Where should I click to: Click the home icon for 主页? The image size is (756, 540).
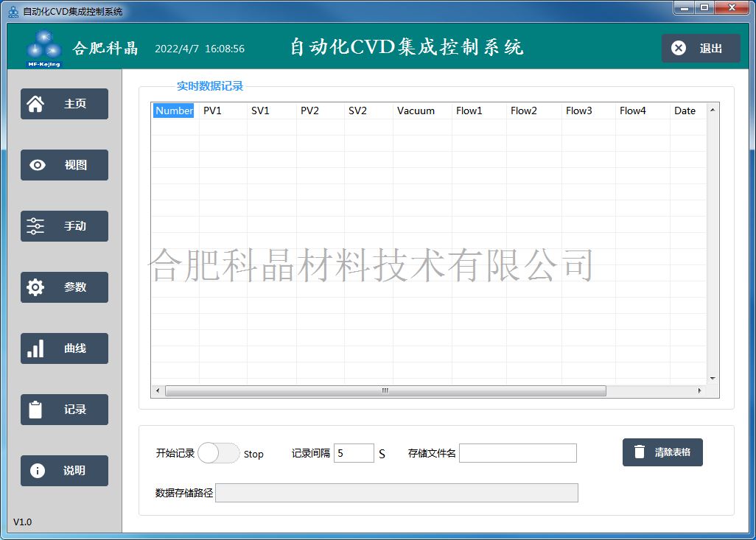(35, 104)
